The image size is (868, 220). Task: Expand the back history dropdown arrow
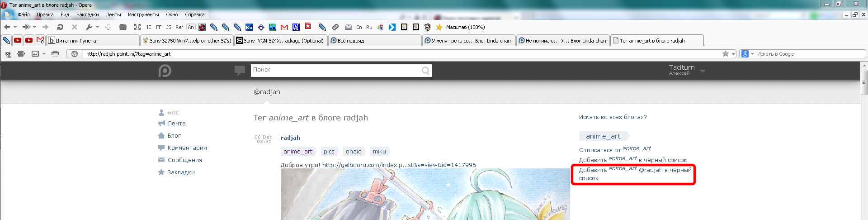point(15,27)
